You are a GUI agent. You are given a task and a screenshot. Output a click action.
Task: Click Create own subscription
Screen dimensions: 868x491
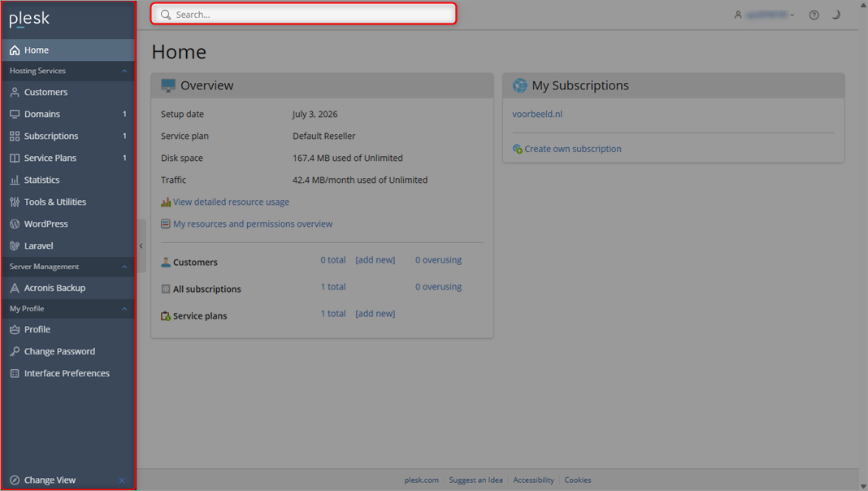572,149
